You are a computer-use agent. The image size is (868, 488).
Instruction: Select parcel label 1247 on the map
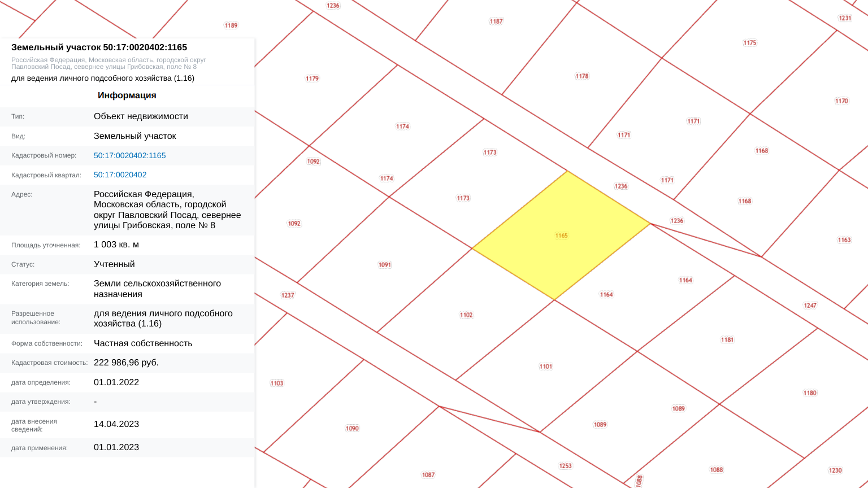pyautogui.click(x=810, y=306)
